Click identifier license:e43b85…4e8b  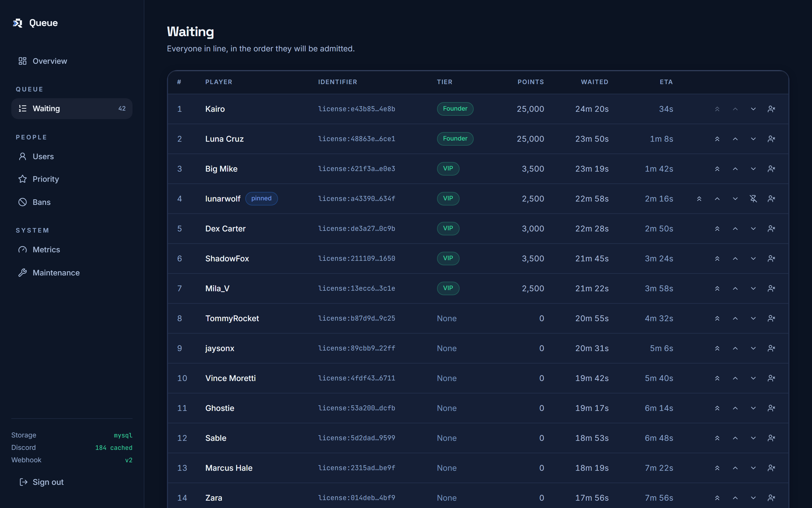(x=356, y=109)
